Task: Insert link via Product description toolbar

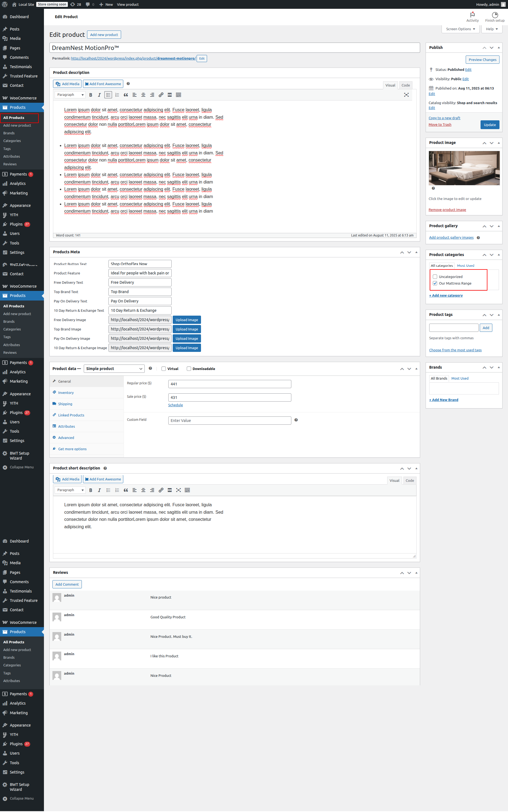Action: tap(161, 95)
